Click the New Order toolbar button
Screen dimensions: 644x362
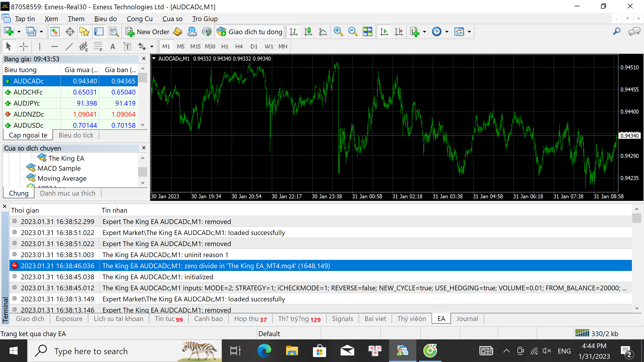pos(148,32)
